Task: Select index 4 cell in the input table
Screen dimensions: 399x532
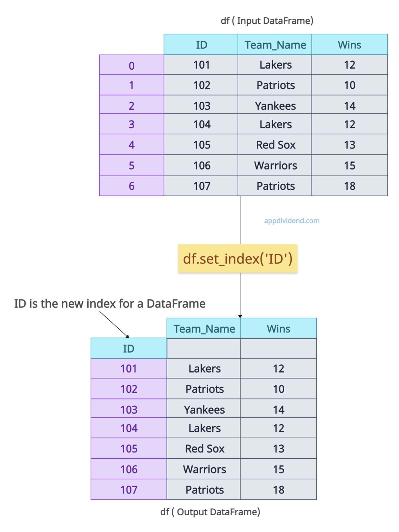Action: point(132,145)
